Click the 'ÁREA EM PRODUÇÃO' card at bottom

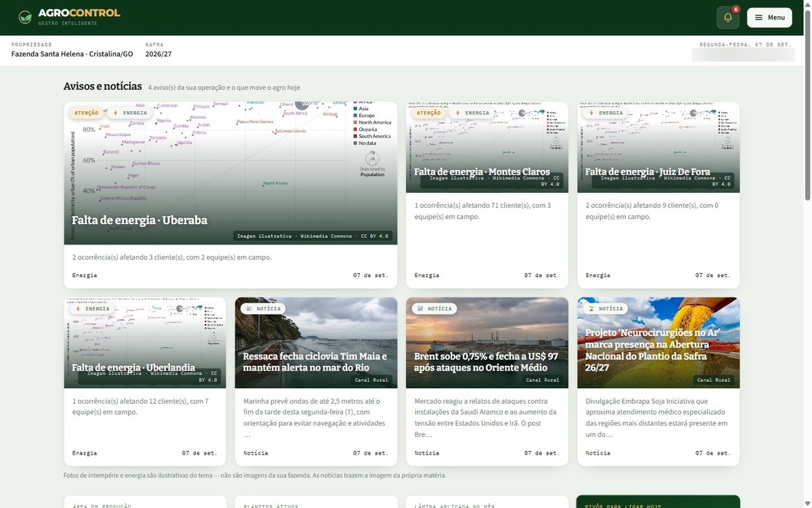click(145, 502)
